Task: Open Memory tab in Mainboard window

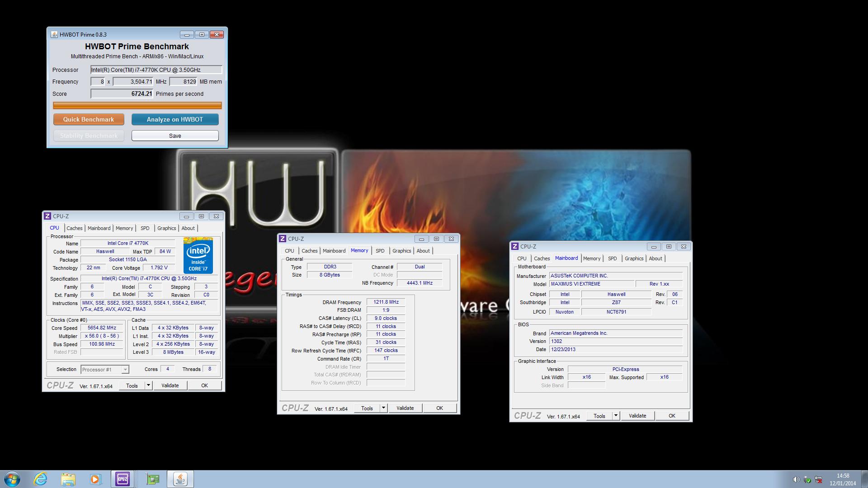Action: pos(592,258)
